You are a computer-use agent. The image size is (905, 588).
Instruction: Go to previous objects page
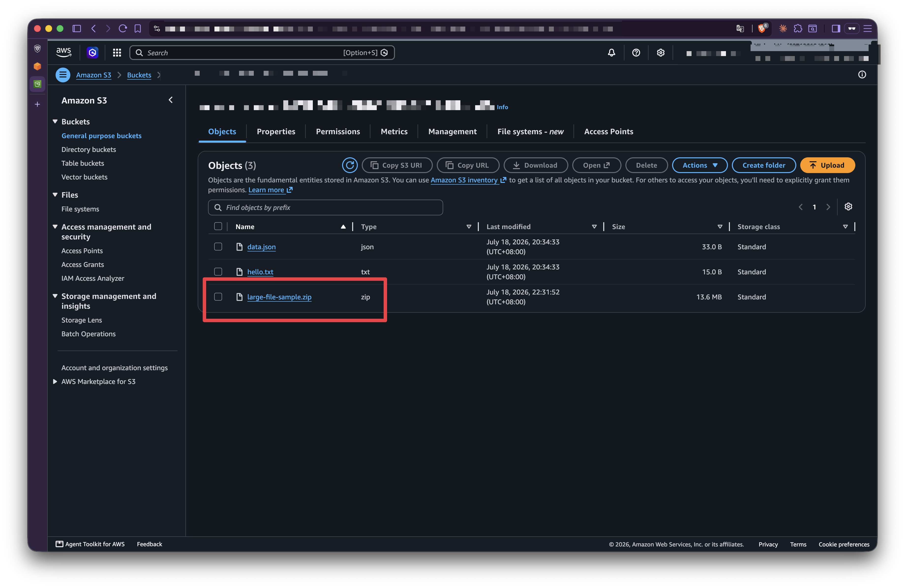tap(800, 207)
